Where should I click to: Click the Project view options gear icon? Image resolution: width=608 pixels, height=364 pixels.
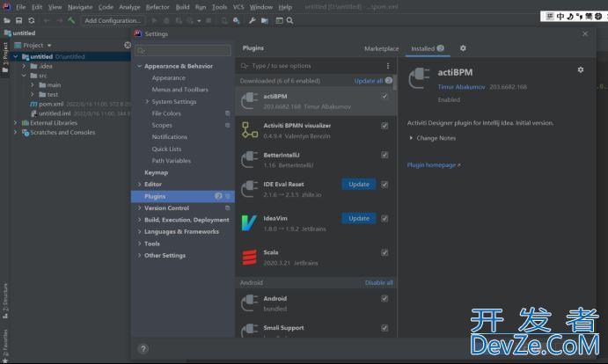[x=128, y=45]
